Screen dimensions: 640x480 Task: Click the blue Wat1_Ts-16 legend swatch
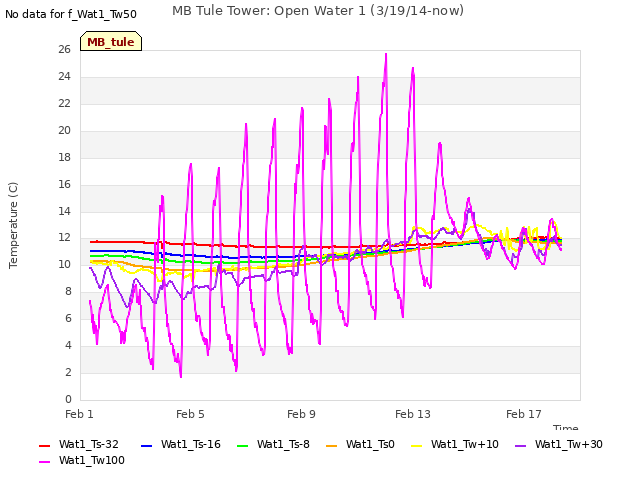[x=146, y=446]
